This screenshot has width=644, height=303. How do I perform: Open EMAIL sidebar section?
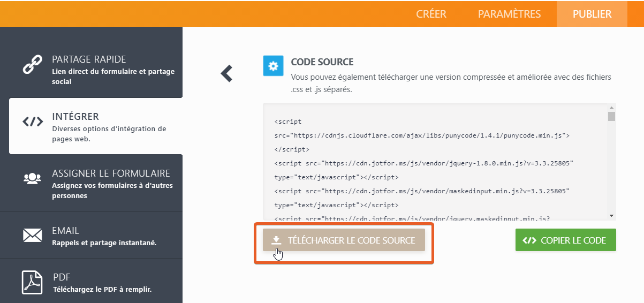91,236
